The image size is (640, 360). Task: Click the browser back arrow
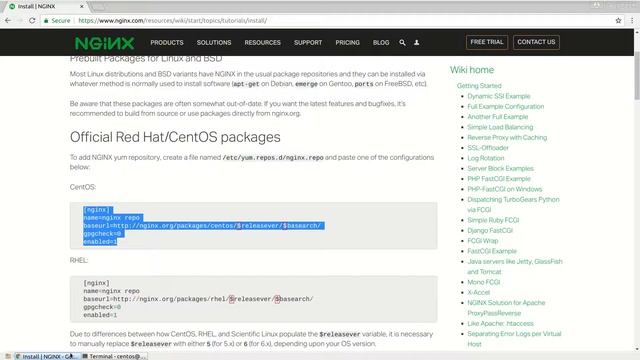click(8, 20)
